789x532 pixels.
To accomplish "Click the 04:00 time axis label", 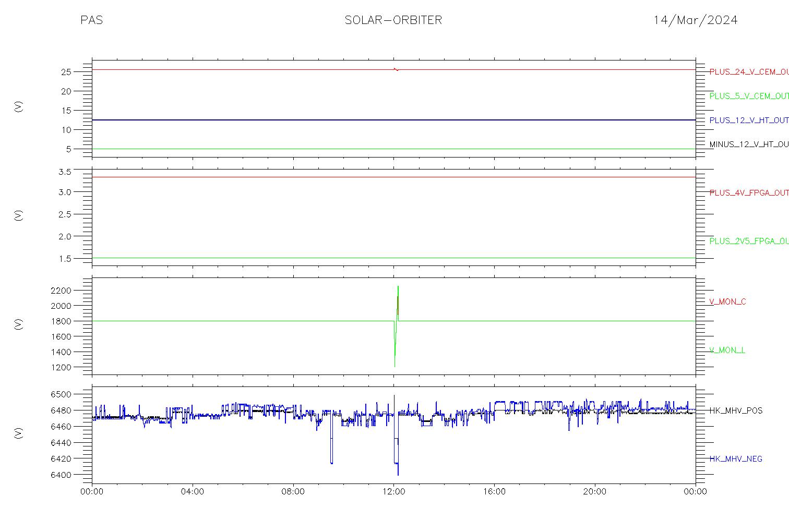I will (193, 492).
